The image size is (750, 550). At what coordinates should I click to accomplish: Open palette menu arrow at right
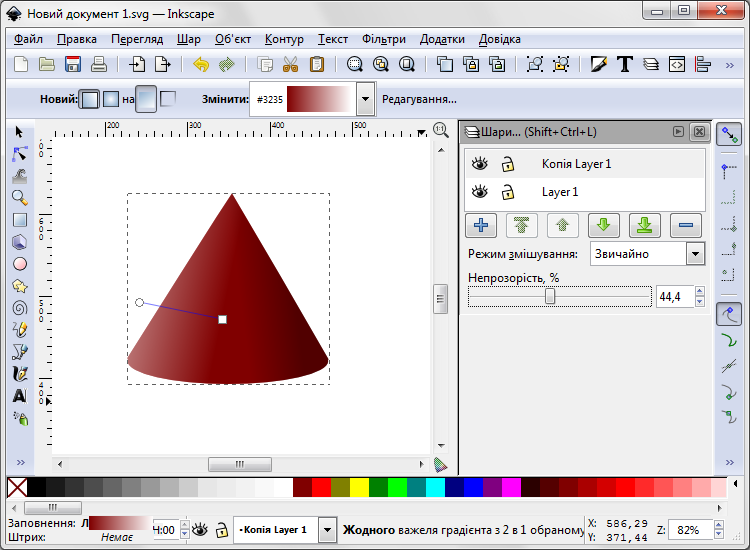[736, 484]
